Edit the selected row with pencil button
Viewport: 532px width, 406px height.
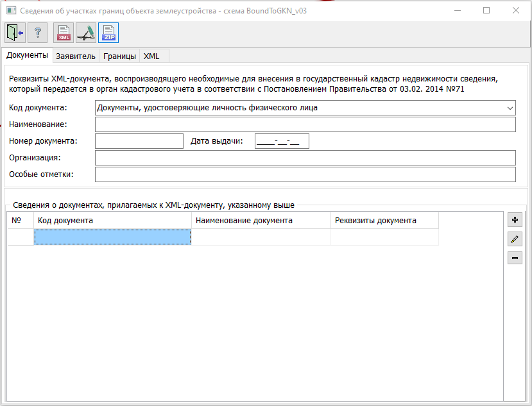pos(514,239)
